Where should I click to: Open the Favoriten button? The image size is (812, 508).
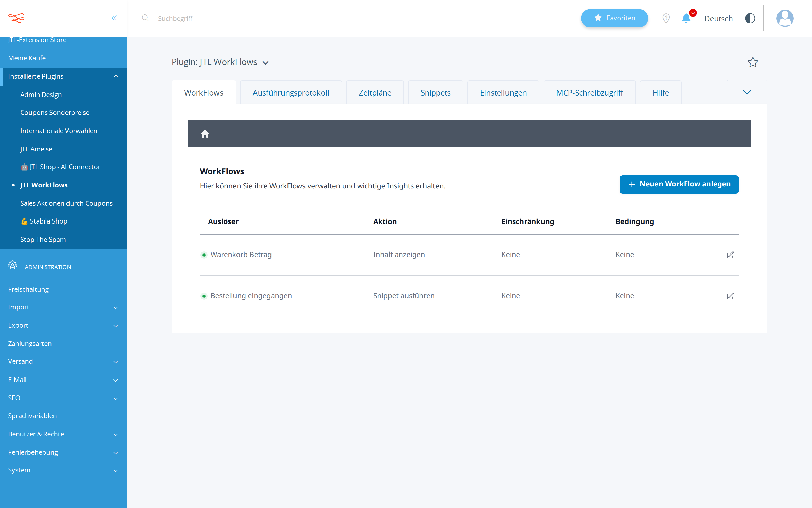(614, 18)
